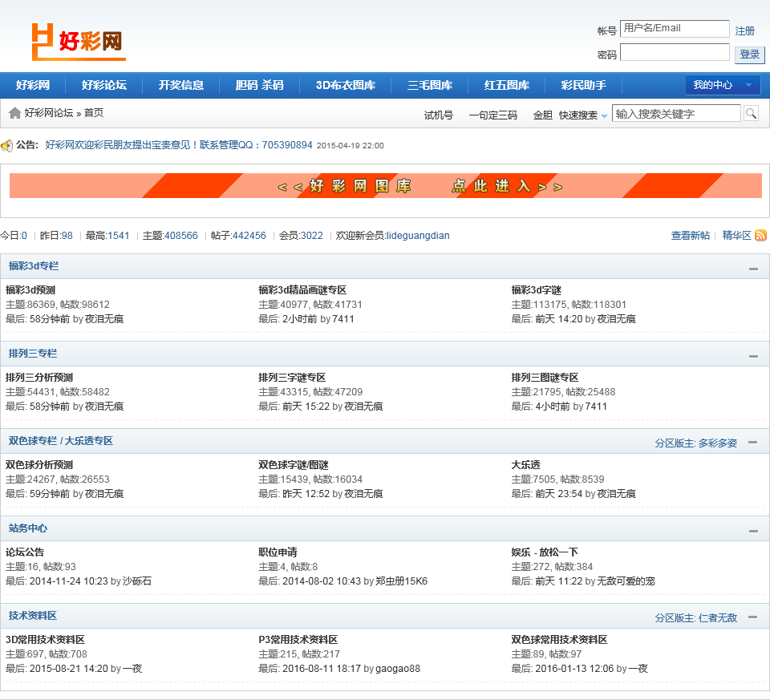The width and height of the screenshot is (770, 700).
Task: Open last poster 无敌可爱的宠 profile
Action: (x=626, y=581)
